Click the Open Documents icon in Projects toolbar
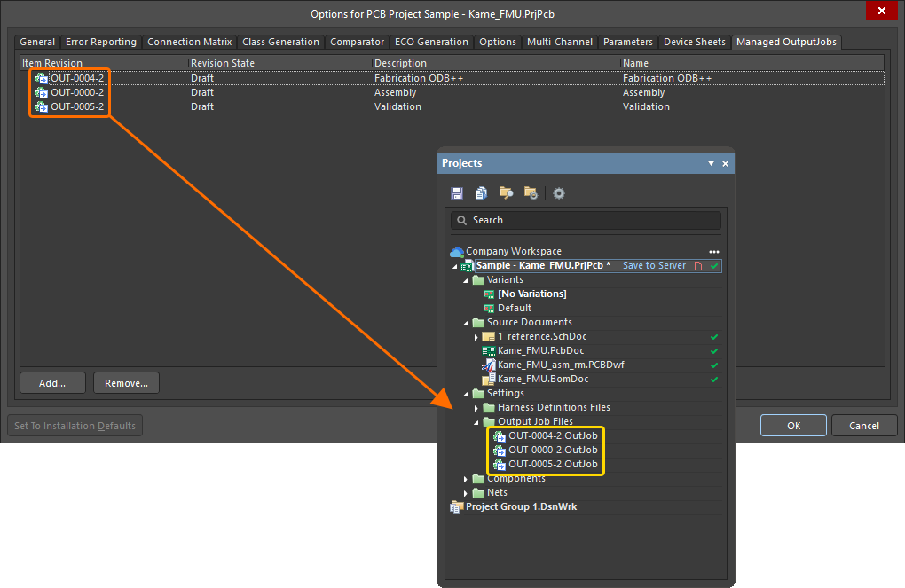 [x=480, y=192]
